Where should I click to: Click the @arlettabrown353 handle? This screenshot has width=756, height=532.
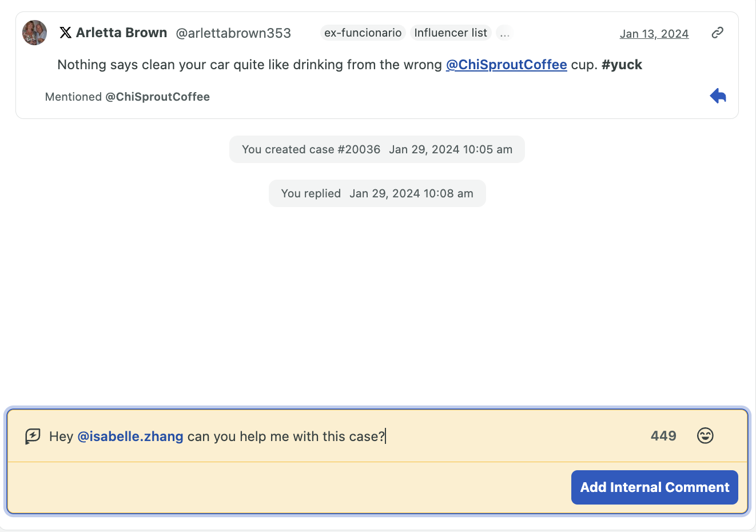(x=233, y=33)
